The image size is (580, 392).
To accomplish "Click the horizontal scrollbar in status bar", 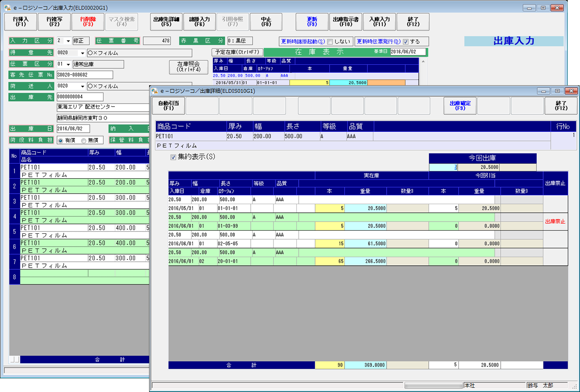I will [433, 386].
